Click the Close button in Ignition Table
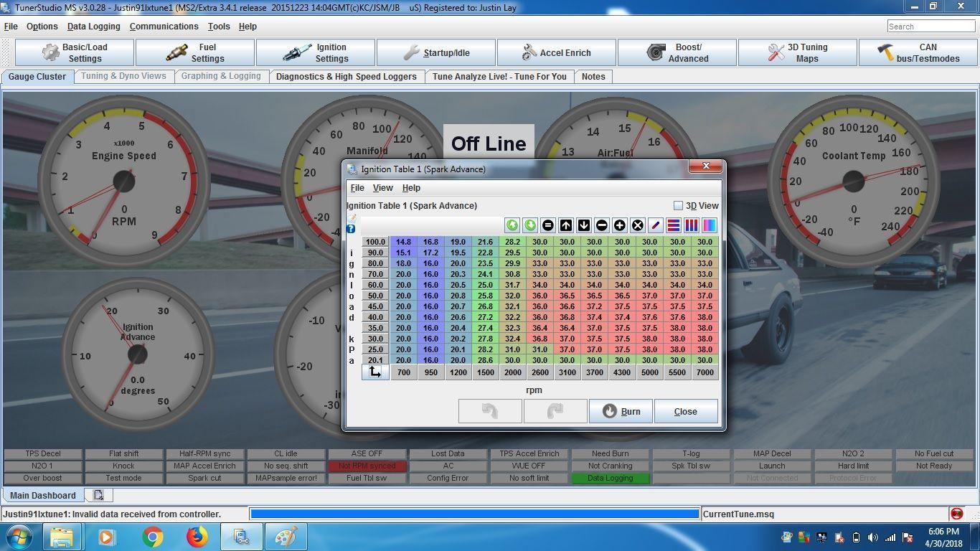This screenshot has width=980, height=551. 685,411
